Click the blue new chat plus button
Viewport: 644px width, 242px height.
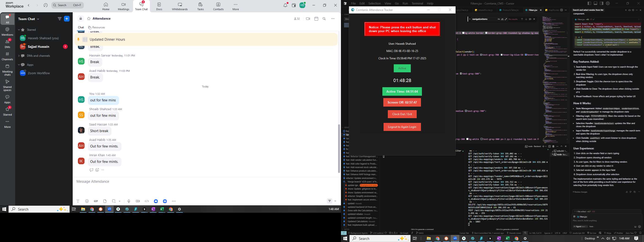[x=67, y=19]
